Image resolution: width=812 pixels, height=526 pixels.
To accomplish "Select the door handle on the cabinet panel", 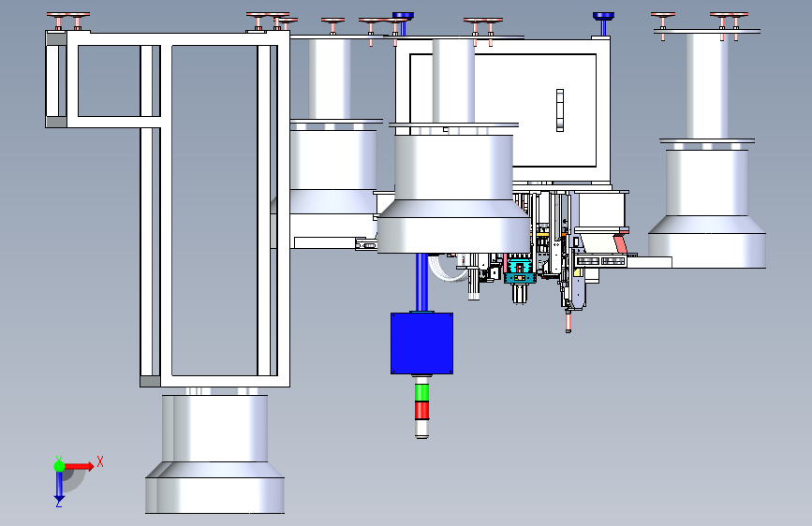I will point(560,110).
